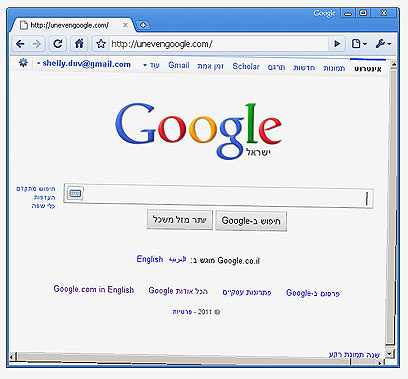Switch language via the English link
This screenshot has height=379, width=408.
(150, 259)
